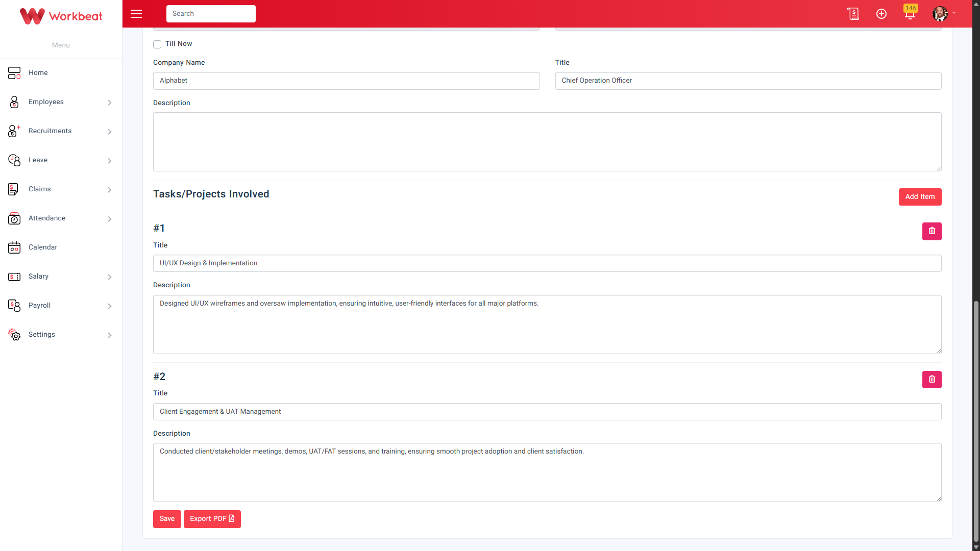Click the Export PDF button
The width and height of the screenshot is (980, 551).
pyautogui.click(x=212, y=519)
